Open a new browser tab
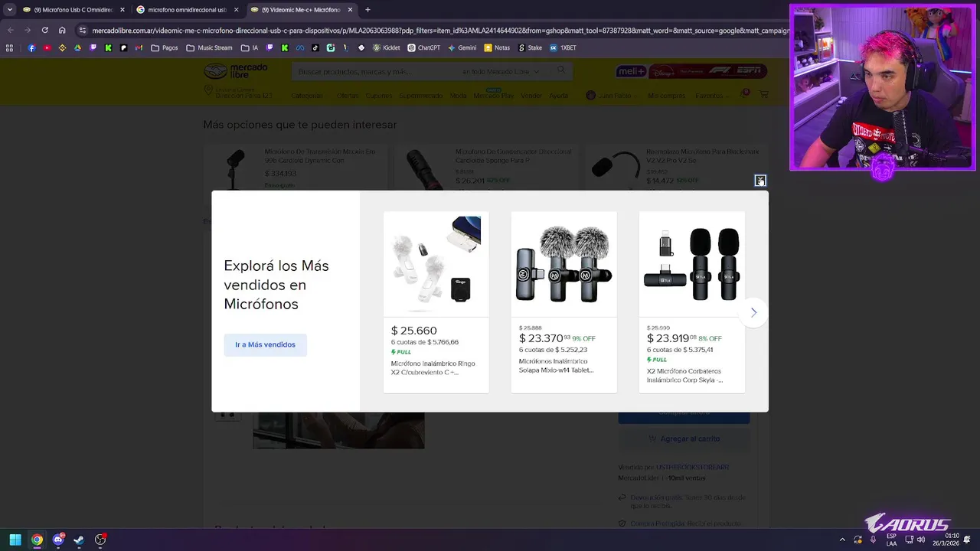 pyautogui.click(x=367, y=10)
